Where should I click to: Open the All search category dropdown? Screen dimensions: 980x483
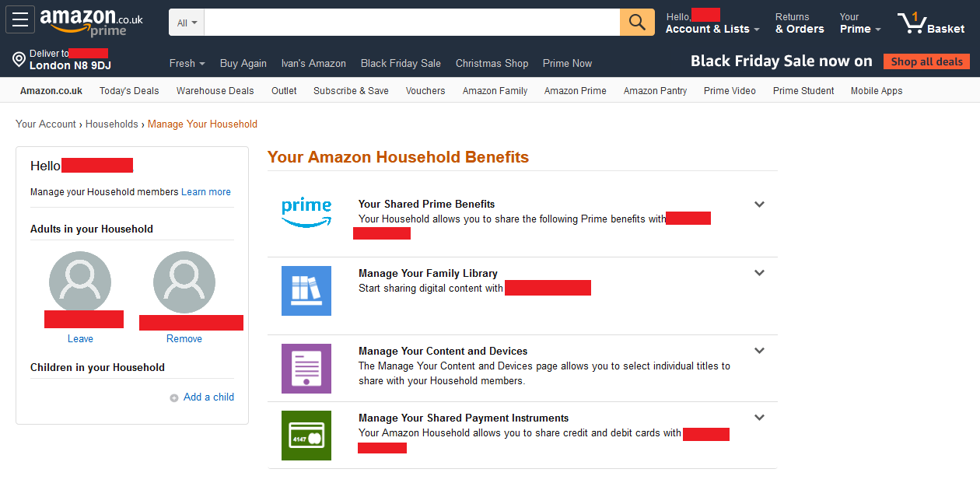pyautogui.click(x=187, y=23)
